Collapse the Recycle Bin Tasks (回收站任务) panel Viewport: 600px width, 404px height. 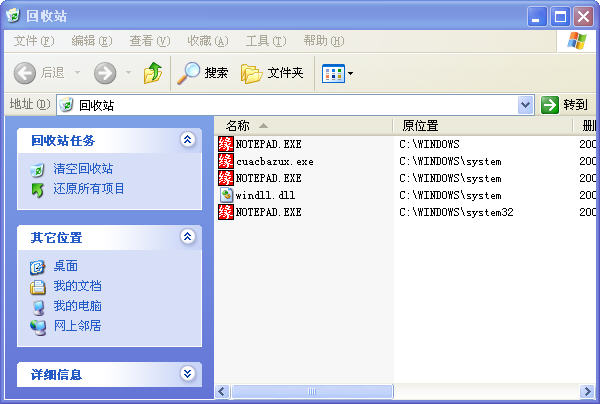[x=188, y=140]
